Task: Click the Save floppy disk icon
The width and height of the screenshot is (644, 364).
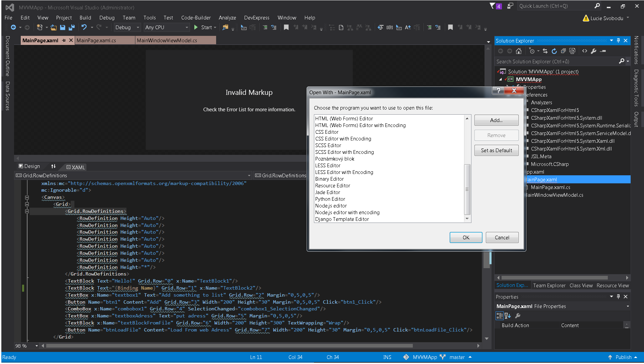Action: coord(63,27)
